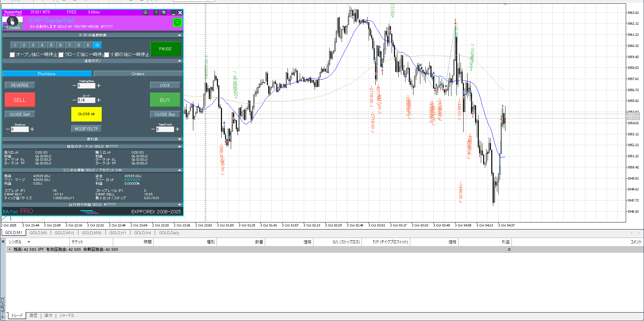Click the red SELL button

20,100
